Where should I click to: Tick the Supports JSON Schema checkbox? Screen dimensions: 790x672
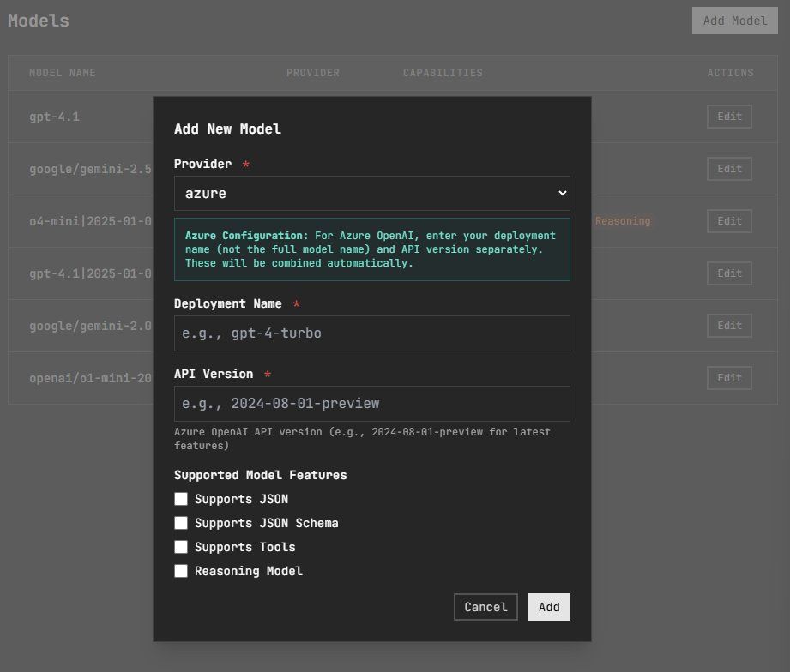pyautogui.click(x=181, y=523)
